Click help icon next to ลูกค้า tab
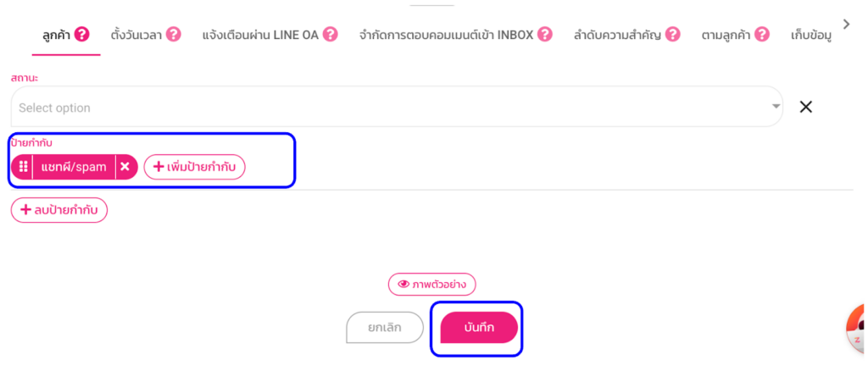The height and width of the screenshot is (388, 868). (82, 35)
